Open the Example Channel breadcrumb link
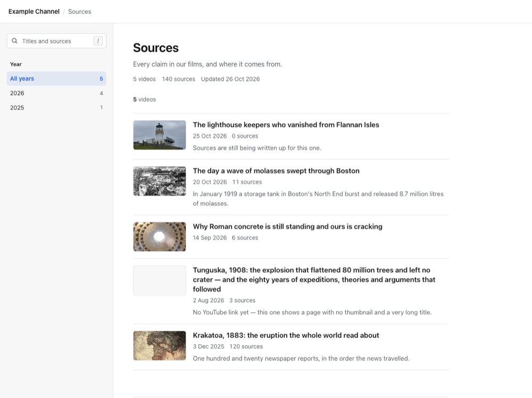This screenshot has width=532, height=398. click(x=34, y=12)
